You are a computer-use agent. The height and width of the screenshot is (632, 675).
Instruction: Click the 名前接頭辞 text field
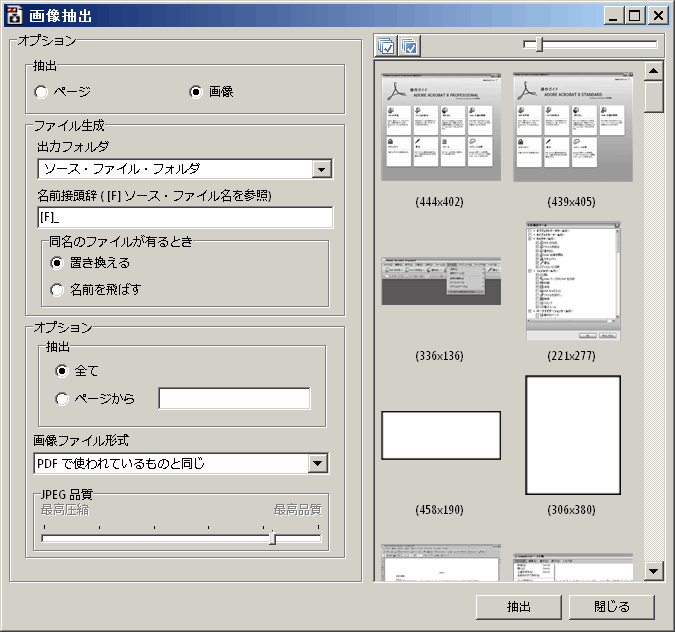(x=185, y=217)
